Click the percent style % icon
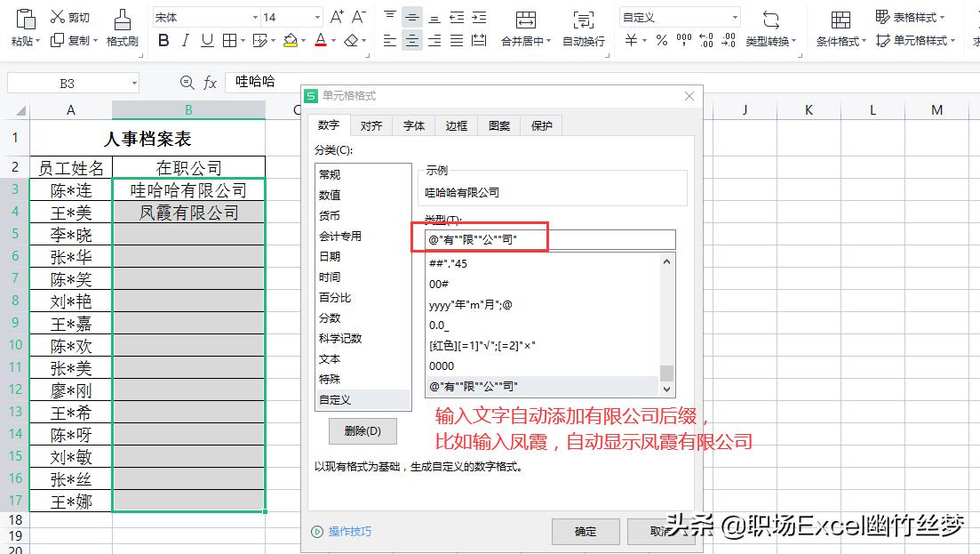 coord(662,39)
